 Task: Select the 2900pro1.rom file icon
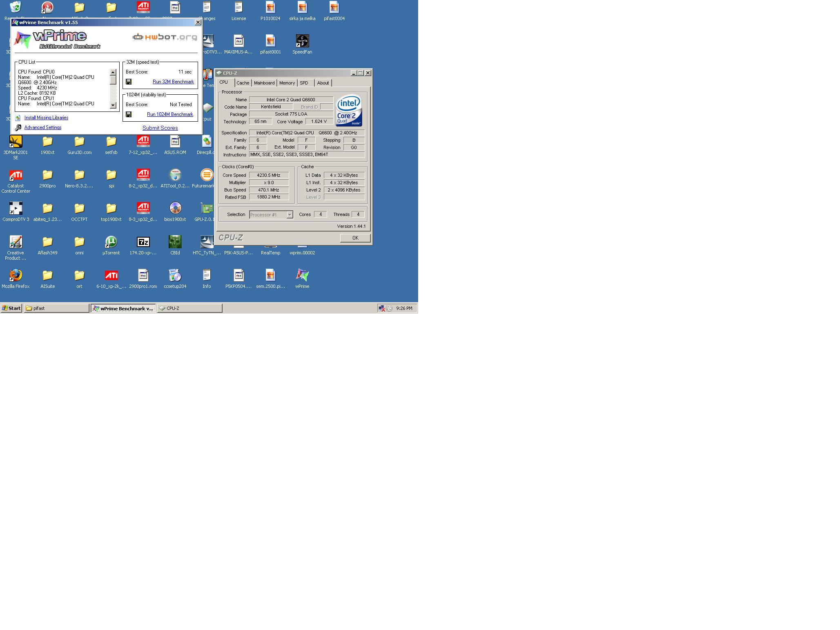(x=143, y=279)
